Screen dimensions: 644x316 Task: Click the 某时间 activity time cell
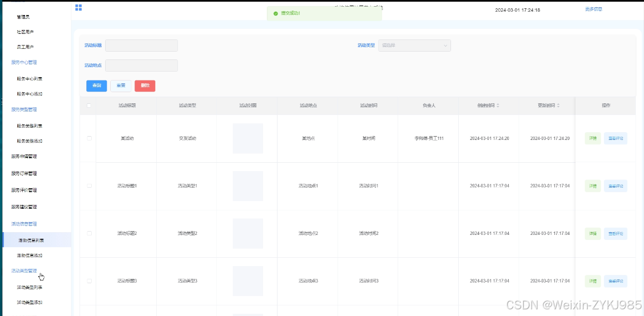[x=368, y=138]
